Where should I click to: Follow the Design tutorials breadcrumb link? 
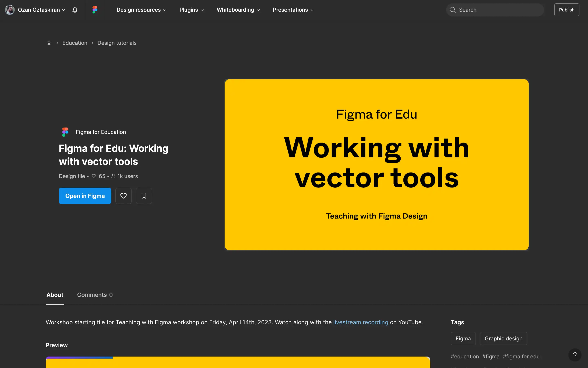pos(117,43)
